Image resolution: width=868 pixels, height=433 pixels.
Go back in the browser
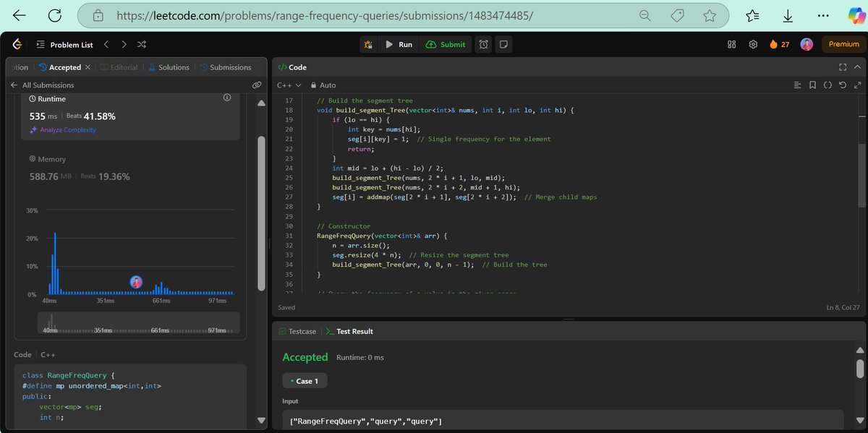[20, 15]
